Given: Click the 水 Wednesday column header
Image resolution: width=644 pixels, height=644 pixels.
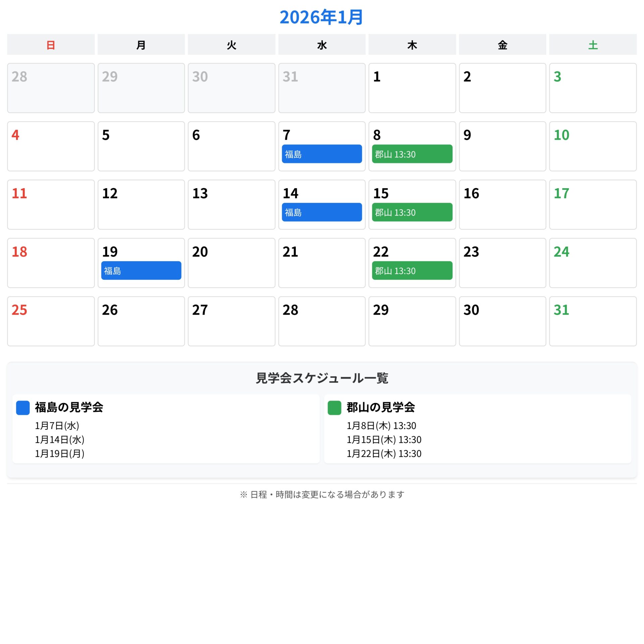Looking at the screenshot, I should tap(322, 45).
